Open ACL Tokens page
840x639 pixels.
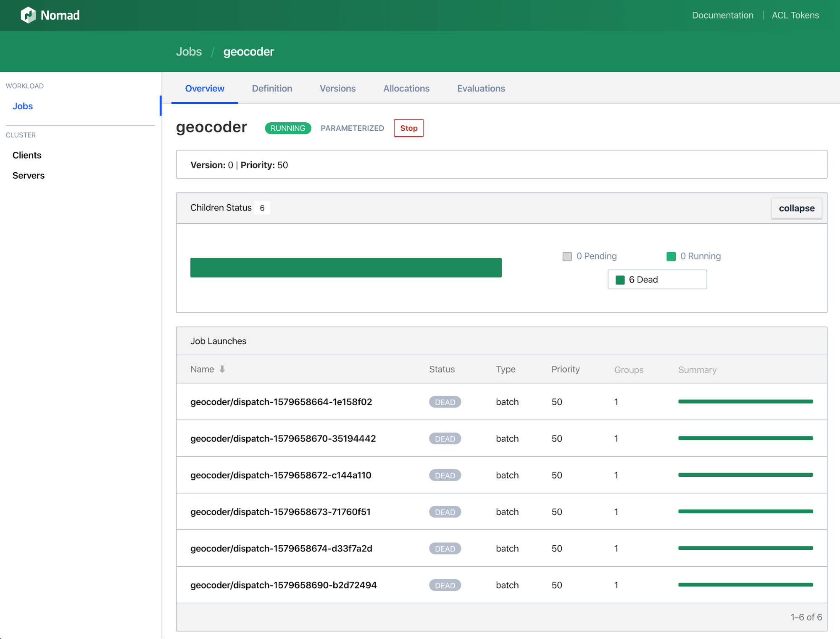point(795,15)
